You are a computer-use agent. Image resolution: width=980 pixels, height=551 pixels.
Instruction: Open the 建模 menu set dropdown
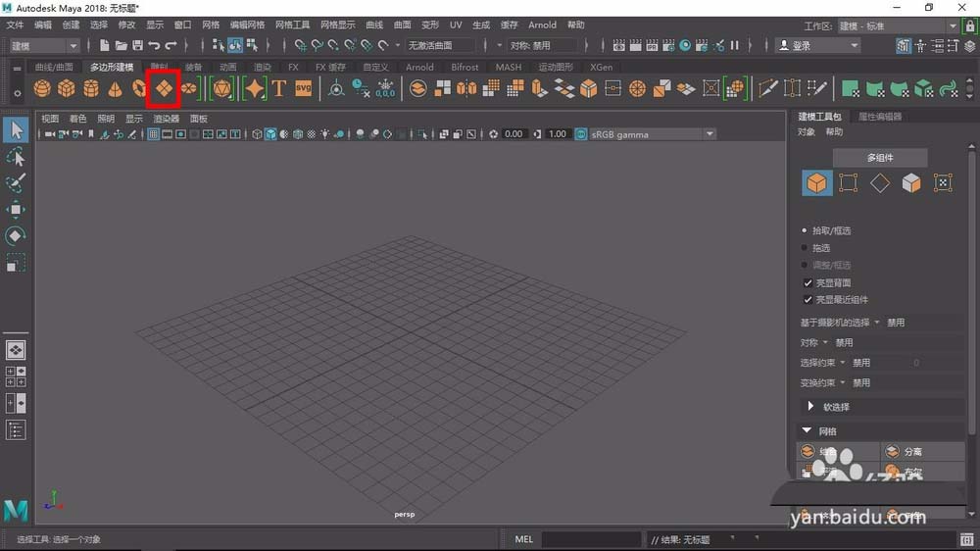click(44, 45)
